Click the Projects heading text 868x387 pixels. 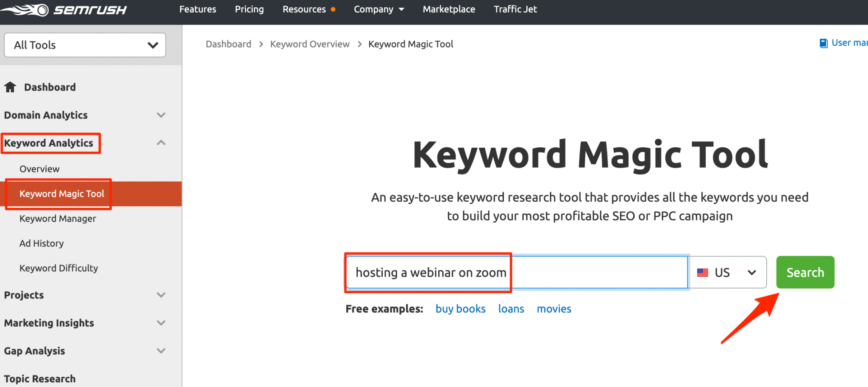[24, 295]
